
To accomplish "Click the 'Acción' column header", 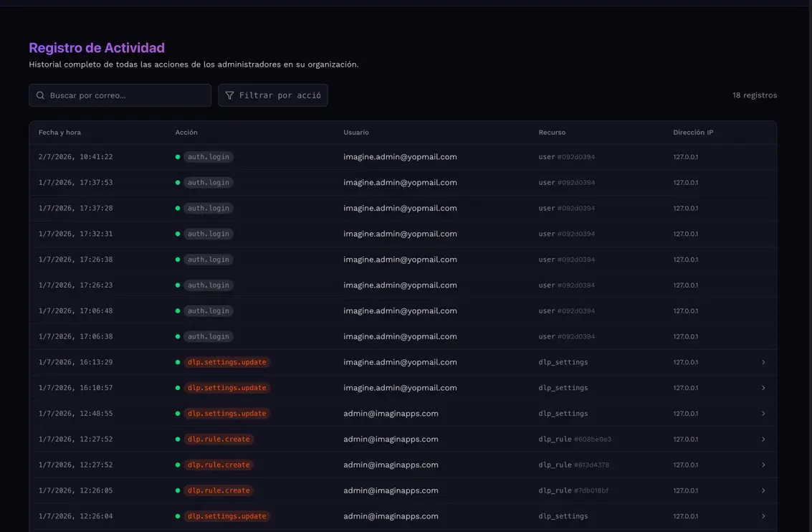I will click(x=186, y=133).
